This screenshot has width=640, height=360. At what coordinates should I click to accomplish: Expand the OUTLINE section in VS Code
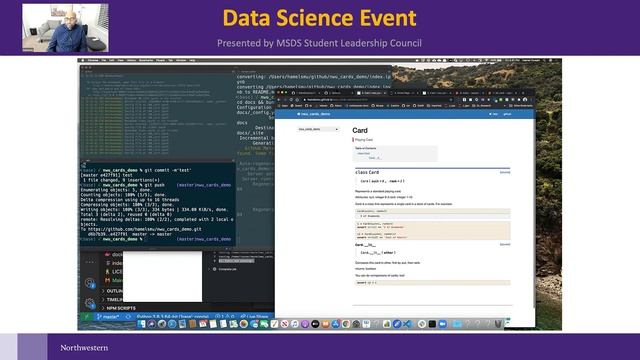[112, 291]
